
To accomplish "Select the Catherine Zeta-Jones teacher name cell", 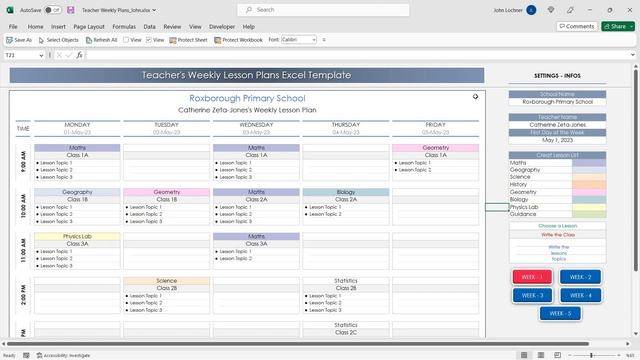I will [x=558, y=124].
